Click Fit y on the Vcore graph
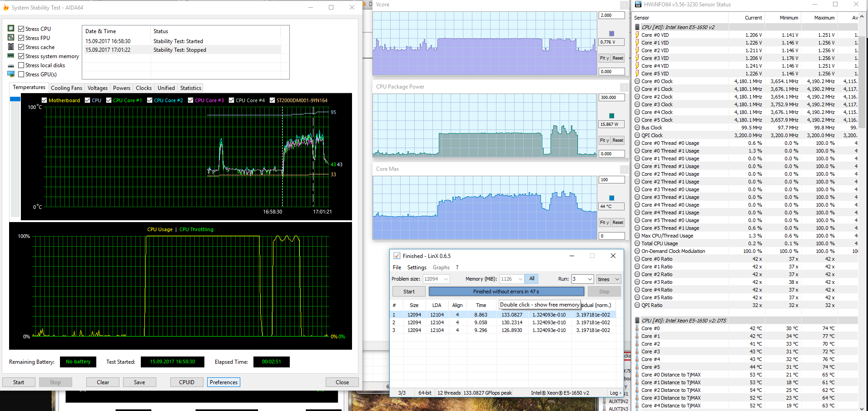Viewport: 868px width, 411px height. 605,58
